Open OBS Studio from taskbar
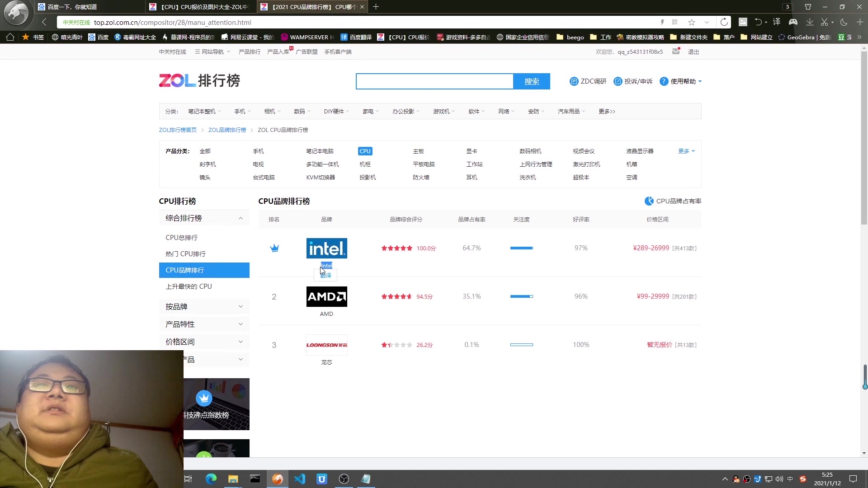 (x=344, y=479)
